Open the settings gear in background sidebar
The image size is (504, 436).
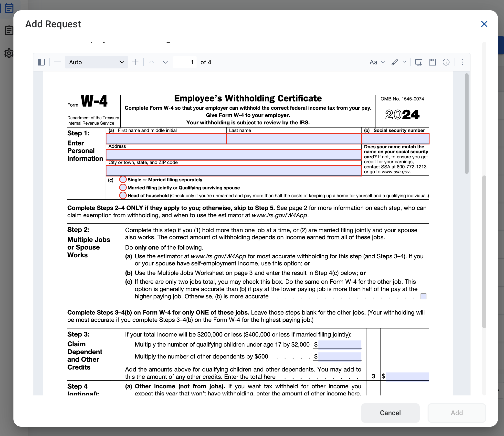[9, 53]
